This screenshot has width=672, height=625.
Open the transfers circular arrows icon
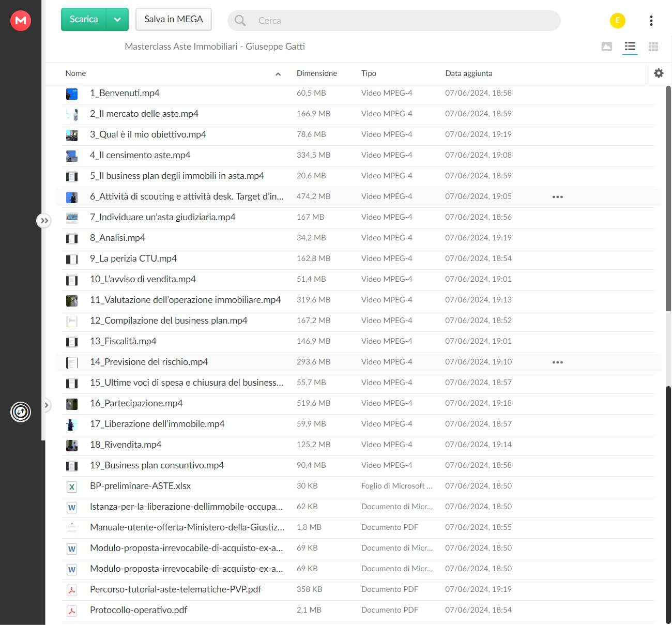point(21,412)
